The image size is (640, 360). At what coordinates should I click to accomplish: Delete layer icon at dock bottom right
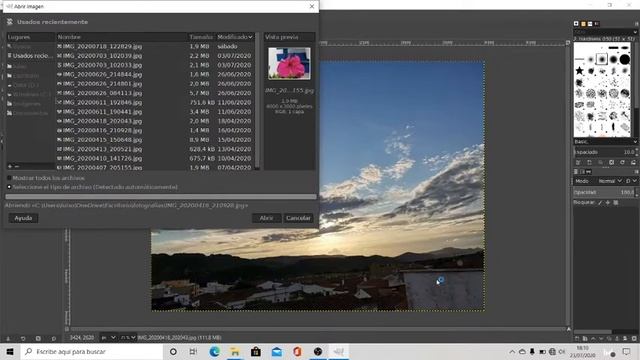pyautogui.click(x=634, y=338)
